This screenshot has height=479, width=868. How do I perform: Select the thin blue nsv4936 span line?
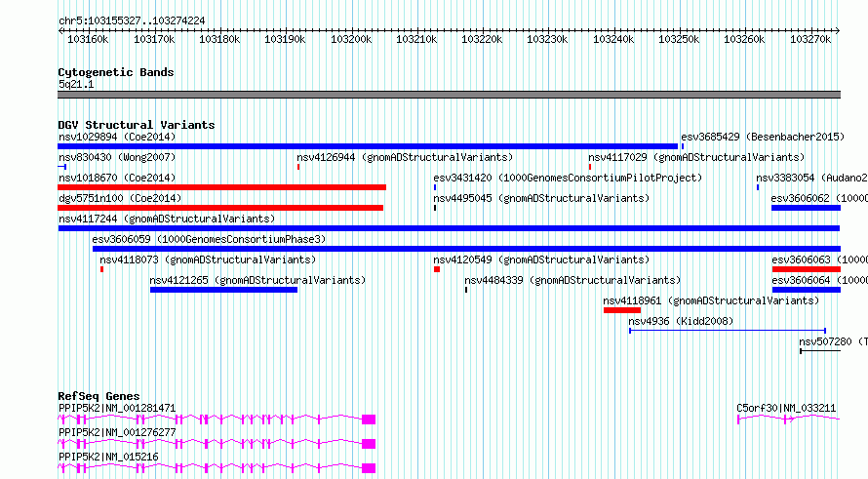pyautogui.click(x=728, y=331)
